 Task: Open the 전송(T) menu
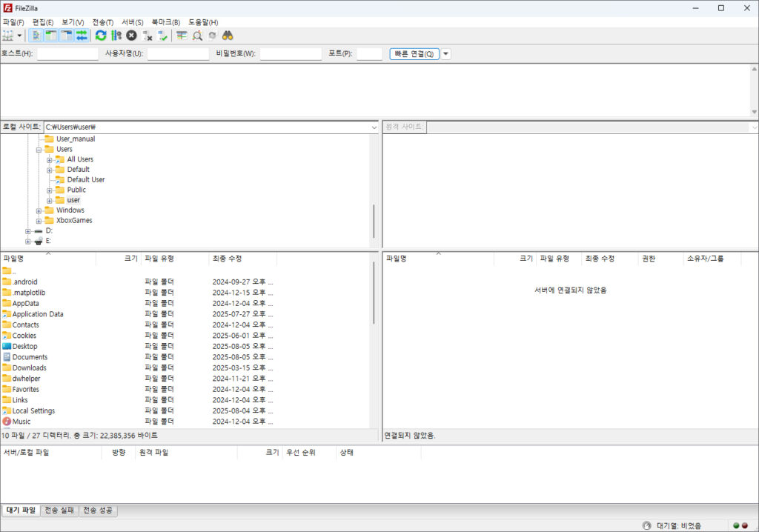point(102,22)
